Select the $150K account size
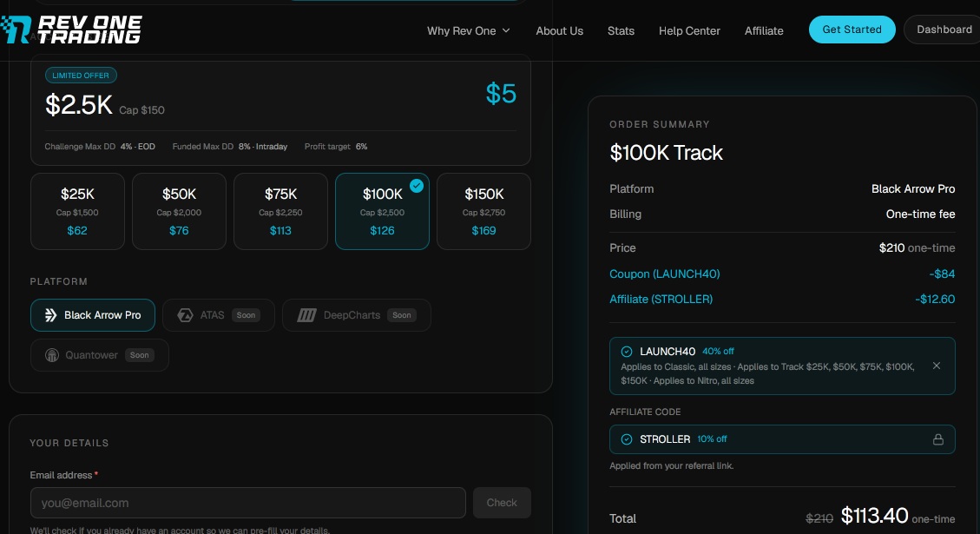The width and height of the screenshot is (980, 534). (x=483, y=211)
